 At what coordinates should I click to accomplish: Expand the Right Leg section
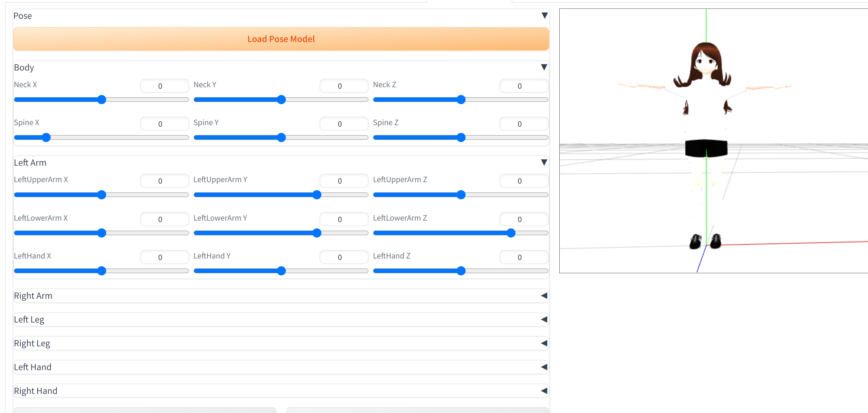tap(544, 343)
